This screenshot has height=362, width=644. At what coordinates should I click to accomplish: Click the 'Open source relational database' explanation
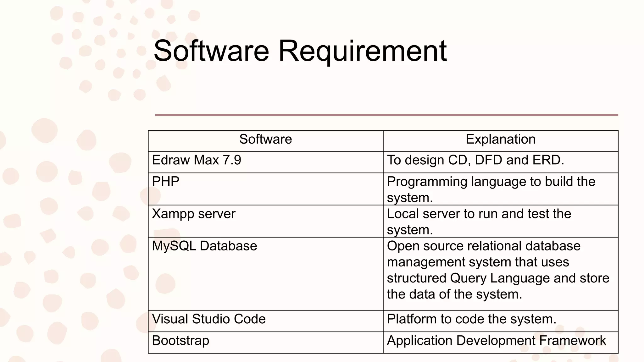(x=483, y=246)
